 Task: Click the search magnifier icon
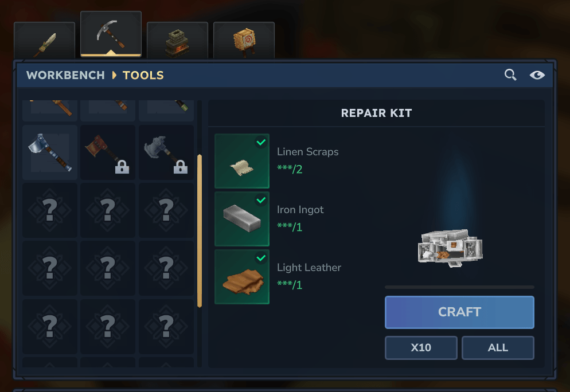pyautogui.click(x=510, y=75)
